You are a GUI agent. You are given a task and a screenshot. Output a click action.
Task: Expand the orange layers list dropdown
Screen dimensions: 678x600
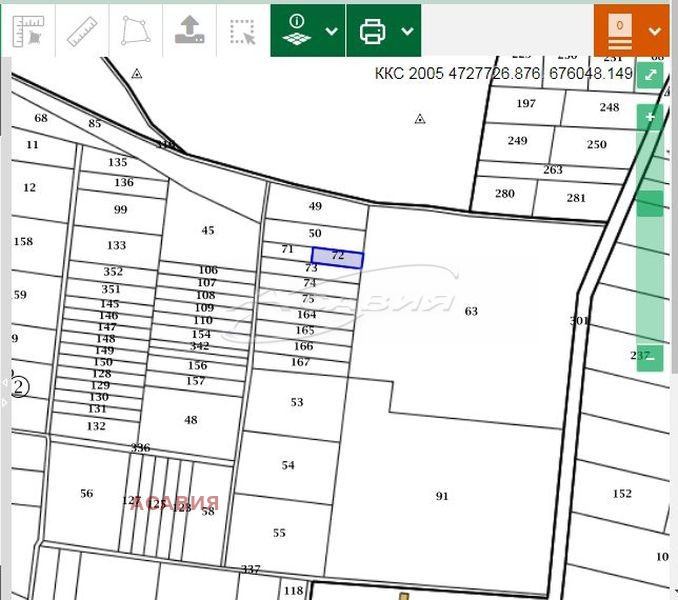pyautogui.click(x=655, y=31)
